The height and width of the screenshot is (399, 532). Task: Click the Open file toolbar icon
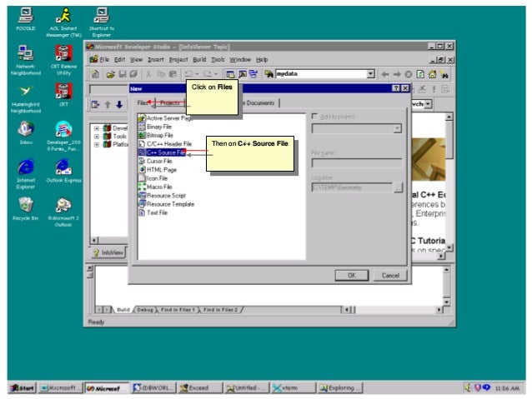click(110, 74)
